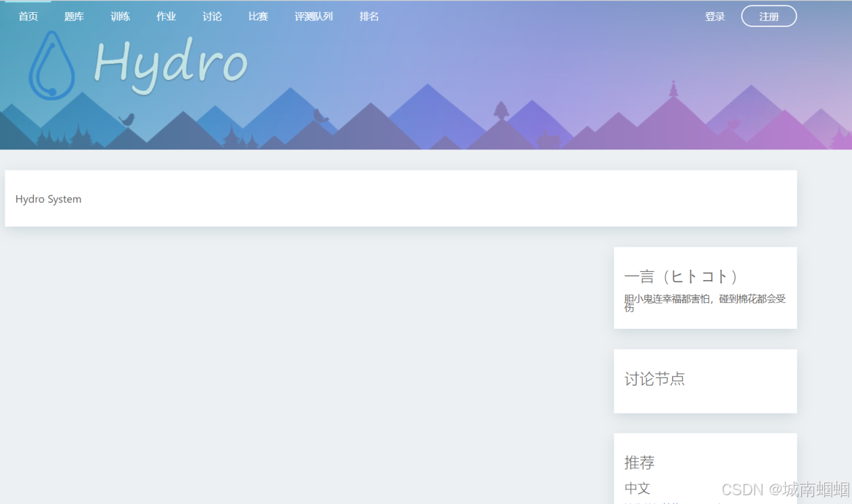This screenshot has width=852, height=504.
Task: Click the 注册 register button
Action: click(769, 16)
